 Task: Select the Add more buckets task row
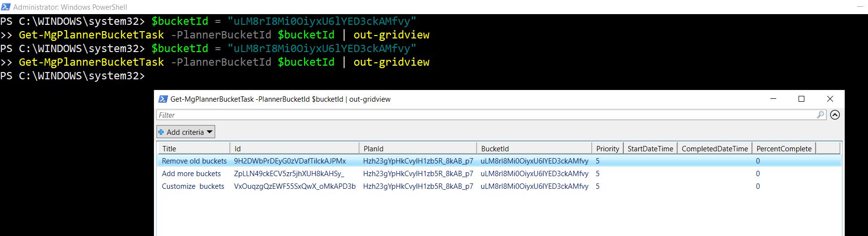point(191,174)
